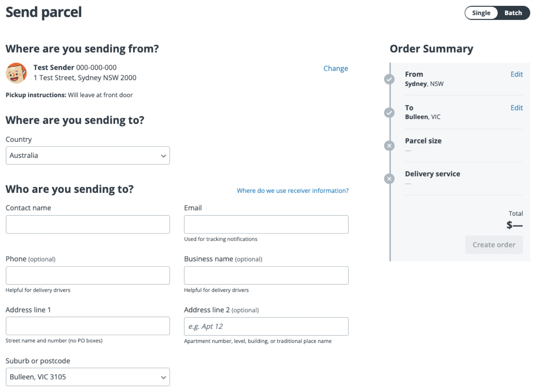Click the Test Sender avatar icon

[x=16, y=73]
